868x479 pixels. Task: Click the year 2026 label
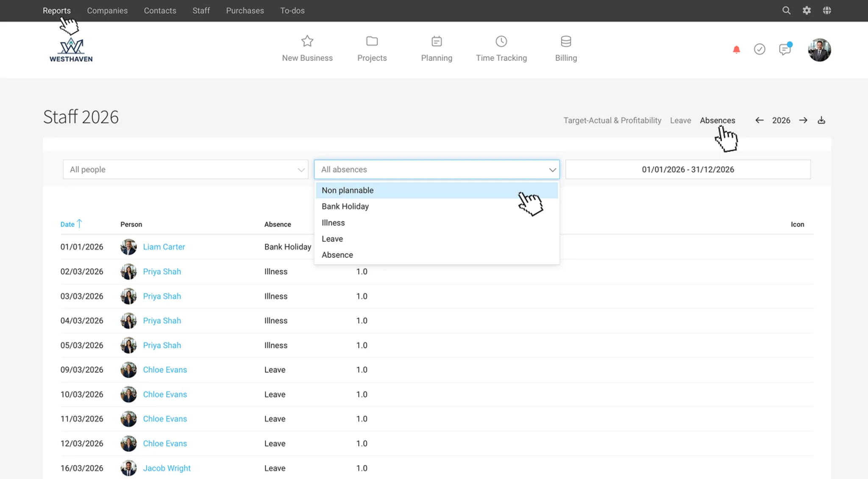781,120
